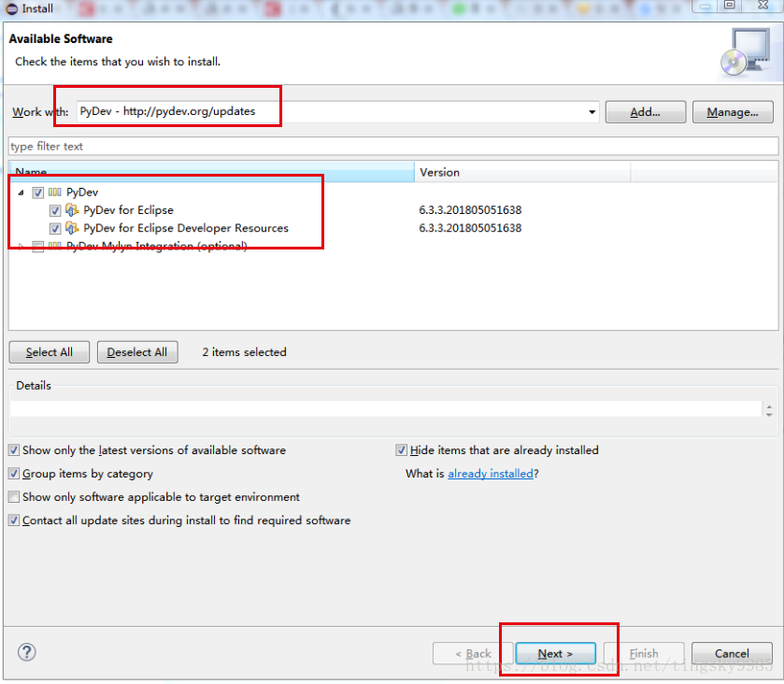Toggle Hide items that are already installed
Image resolution: width=784 pixels, height=684 pixels.
[x=402, y=450]
